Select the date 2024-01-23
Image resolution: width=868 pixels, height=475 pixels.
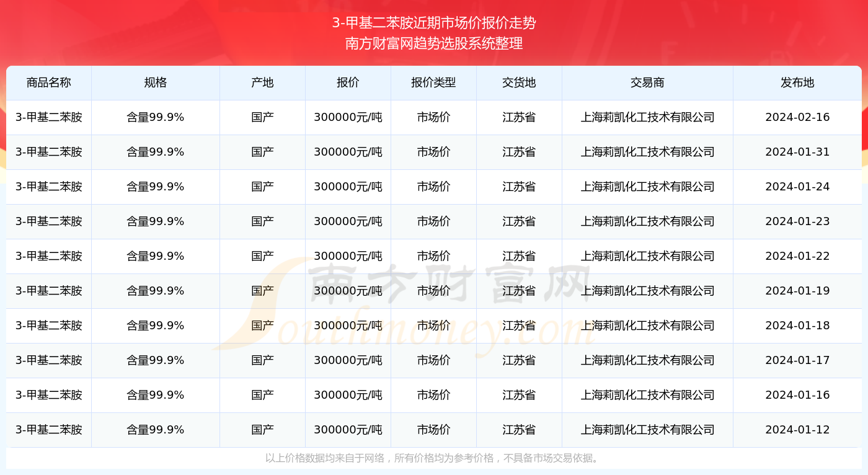[797, 221]
